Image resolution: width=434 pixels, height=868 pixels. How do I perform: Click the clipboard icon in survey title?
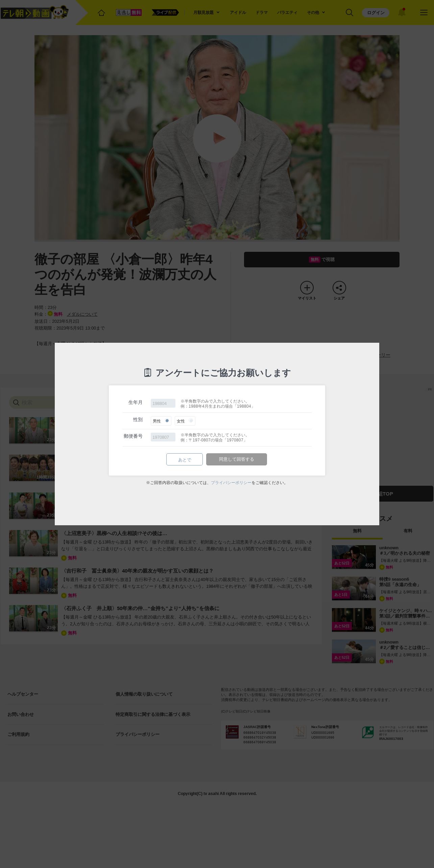click(x=148, y=372)
